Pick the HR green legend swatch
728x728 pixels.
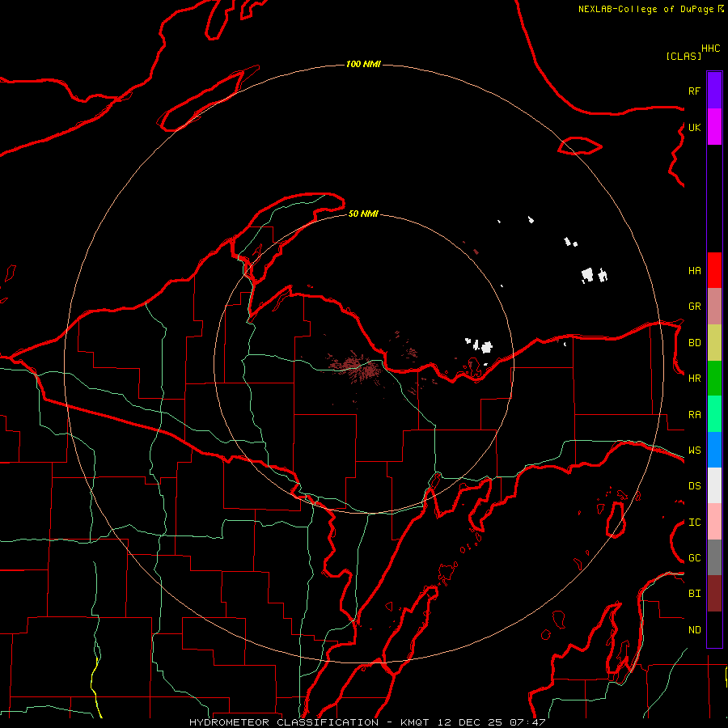coord(714,379)
